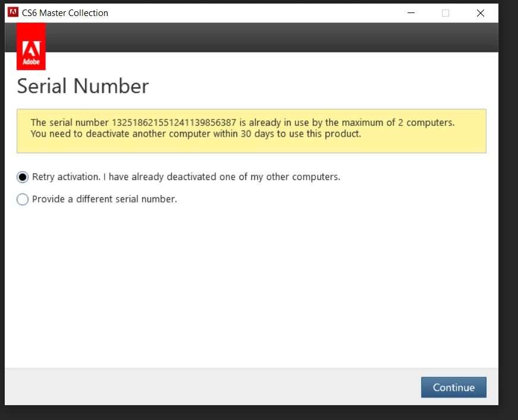
Task: Click the CS6 Master Collection window title
Action: click(x=65, y=13)
